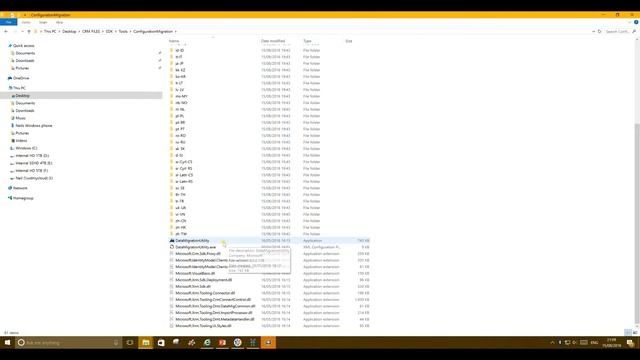Open the sr-Cyrl-CS folder
The height and width of the screenshot is (360, 640).
pyautogui.click(x=184, y=162)
